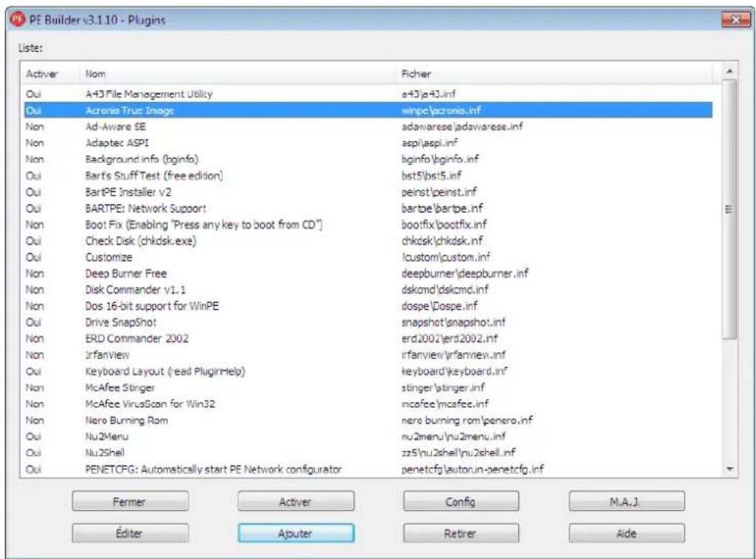Click Oui status of Customize row
The image size is (756, 559).
[33, 257]
